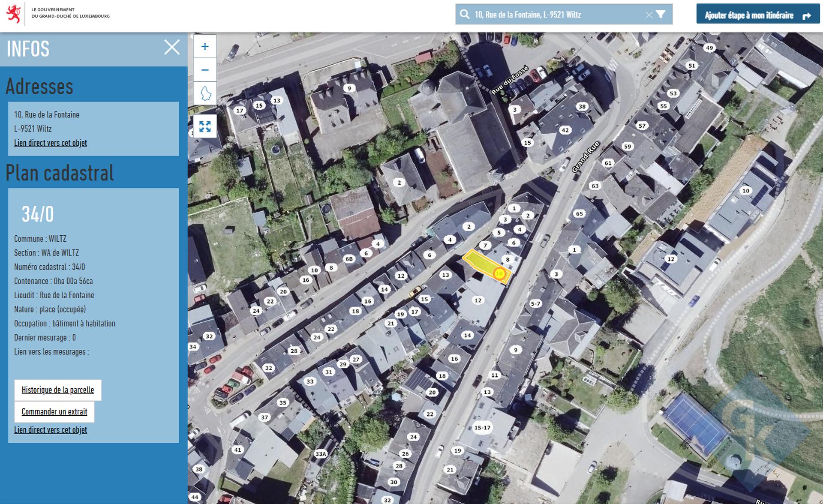The height and width of the screenshot is (504, 823).
Task: Zoom in on the map
Action: [205, 46]
